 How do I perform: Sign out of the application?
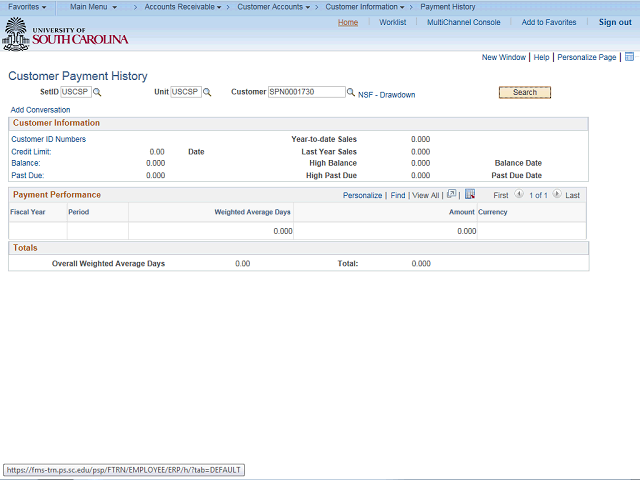click(x=615, y=22)
